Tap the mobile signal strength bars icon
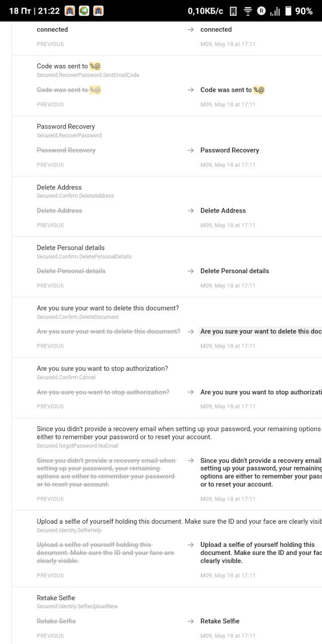The image size is (322, 644). click(275, 11)
